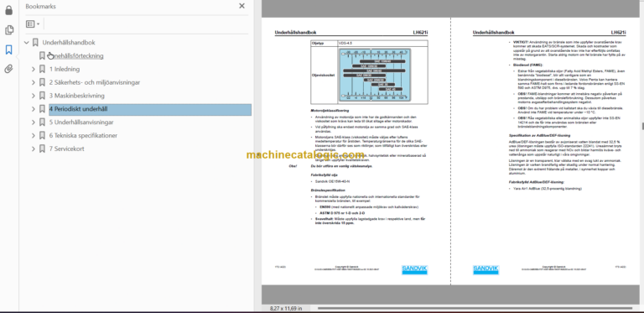Open the page thumbnails panel icon
The image size is (644, 313).
point(9,30)
